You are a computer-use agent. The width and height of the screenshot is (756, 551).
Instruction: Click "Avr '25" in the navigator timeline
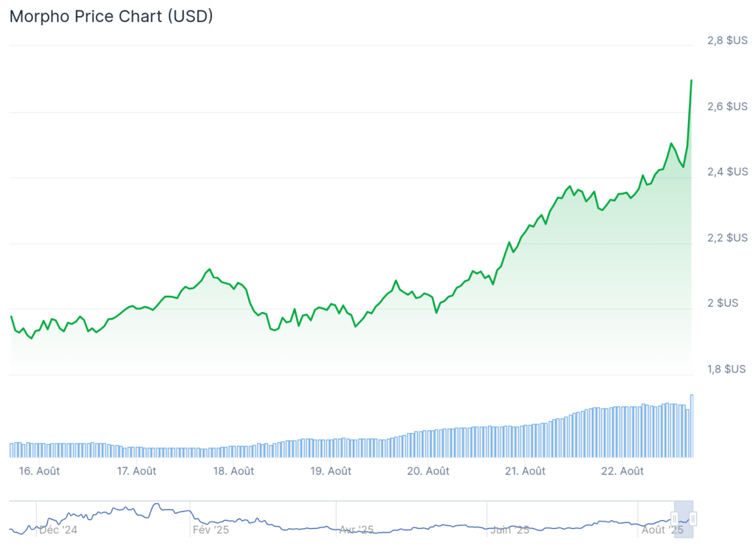[357, 530]
